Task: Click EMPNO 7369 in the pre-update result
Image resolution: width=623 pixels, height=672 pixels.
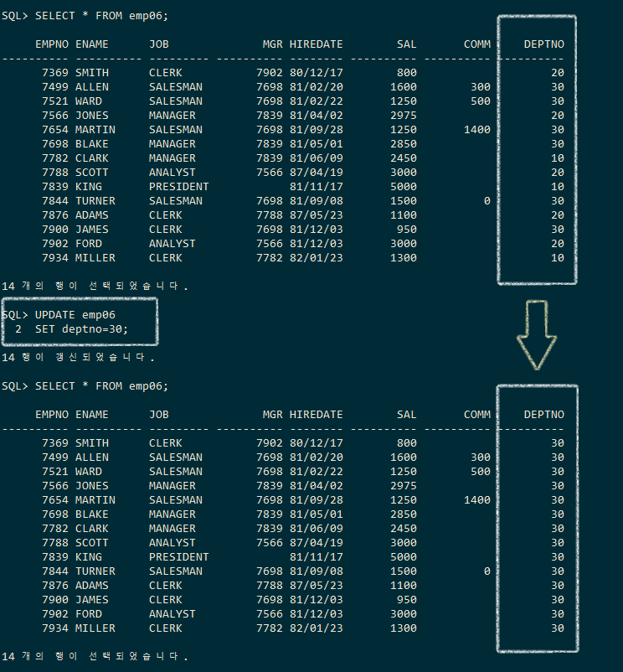Action: pos(55,73)
